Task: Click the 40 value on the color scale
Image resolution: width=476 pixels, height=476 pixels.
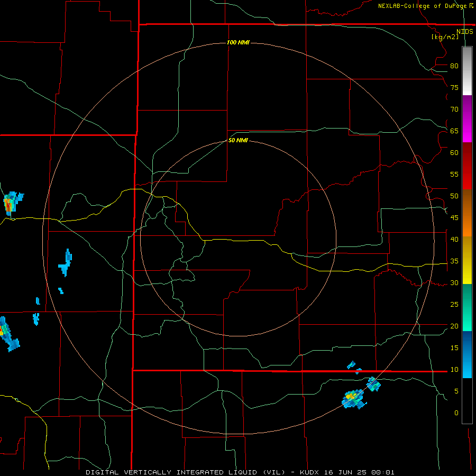Action: 454,240
